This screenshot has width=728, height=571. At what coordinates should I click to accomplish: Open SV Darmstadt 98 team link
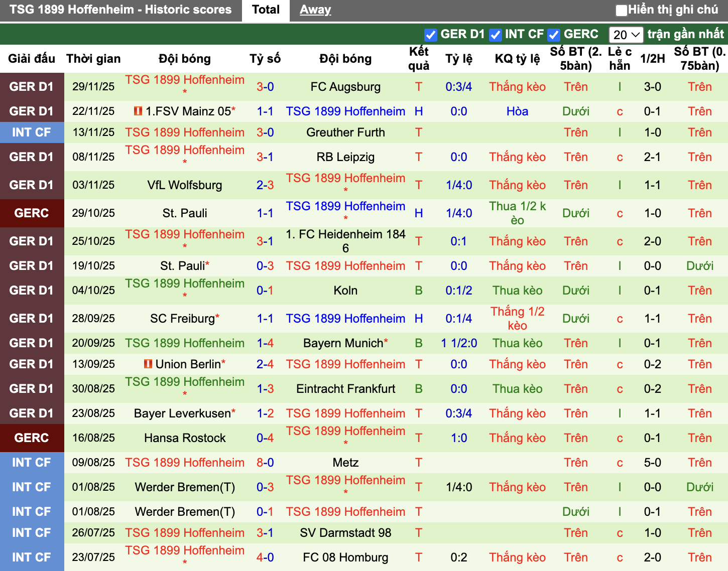pos(345,533)
